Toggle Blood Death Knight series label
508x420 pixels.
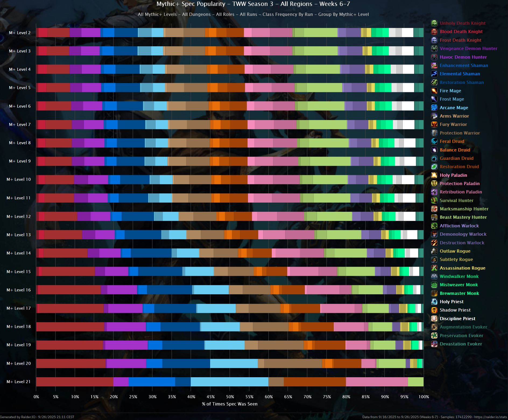(x=461, y=31)
